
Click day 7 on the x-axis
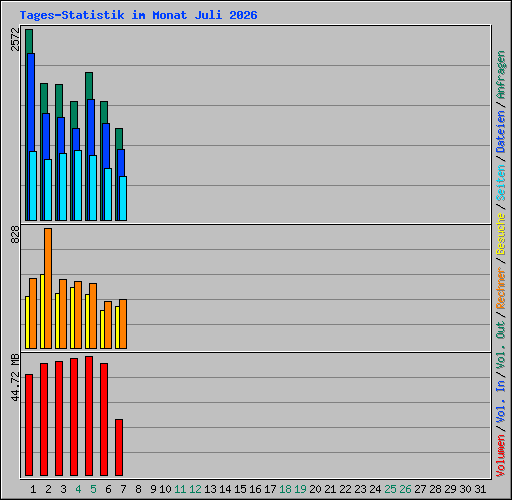point(123,489)
